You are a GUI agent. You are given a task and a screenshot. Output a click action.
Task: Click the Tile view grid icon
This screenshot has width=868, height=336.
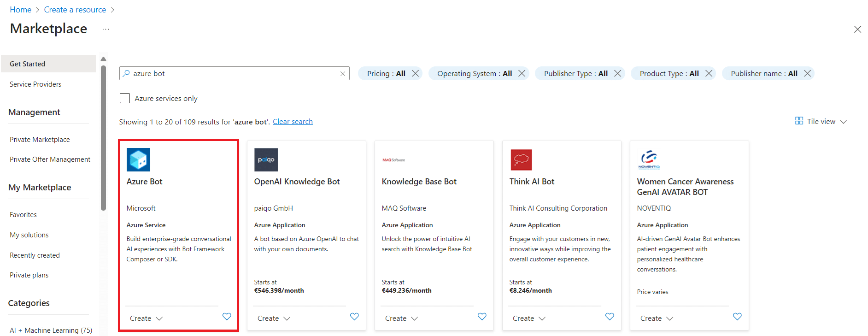coord(799,121)
